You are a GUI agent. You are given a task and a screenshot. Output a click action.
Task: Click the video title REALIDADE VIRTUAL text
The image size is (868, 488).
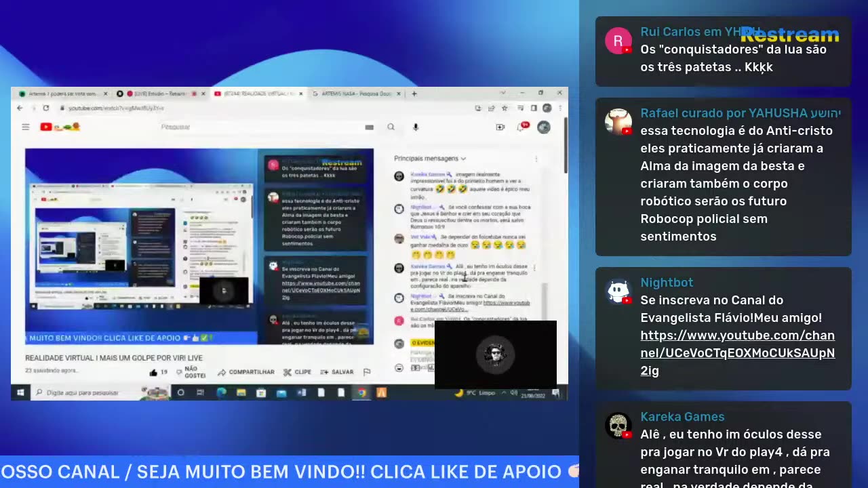114,358
